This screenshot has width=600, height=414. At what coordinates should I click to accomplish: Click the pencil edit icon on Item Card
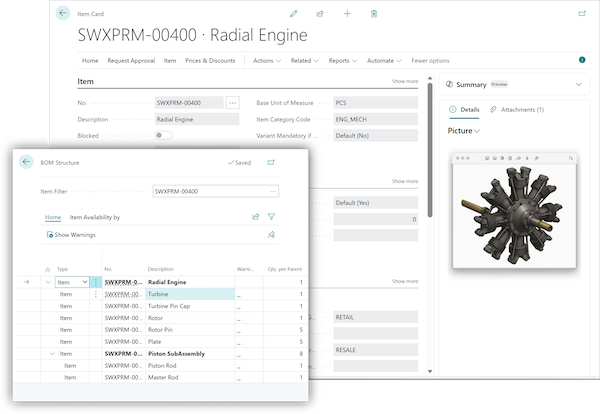(293, 14)
